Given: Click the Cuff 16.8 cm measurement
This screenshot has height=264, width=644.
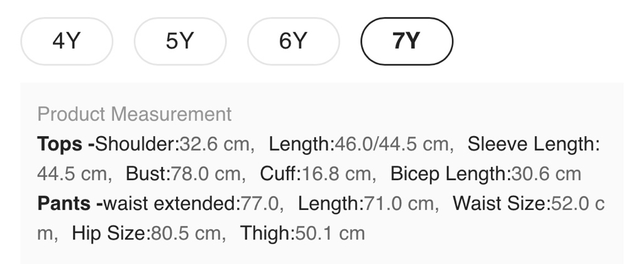Looking at the screenshot, I should 317,174.
